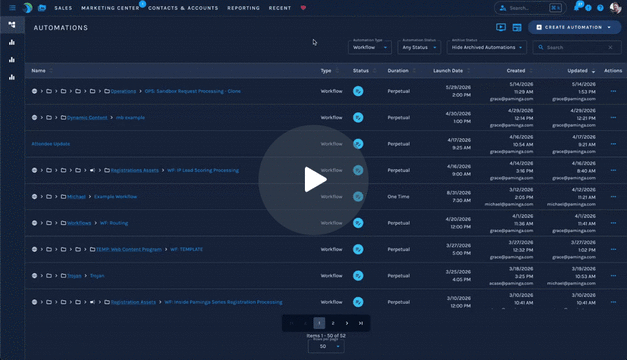Open the Automation Type Workflow dropdown
Image resolution: width=627 pixels, height=360 pixels.
click(x=370, y=47)
